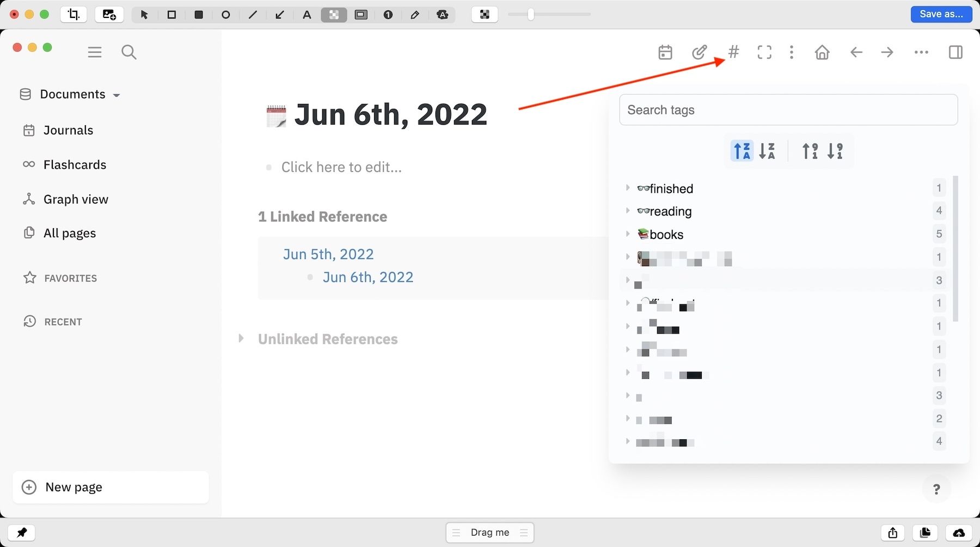Screen dimensions: 980x547
Task: Open Graph view from sidebar
Action: pos(76,199)
